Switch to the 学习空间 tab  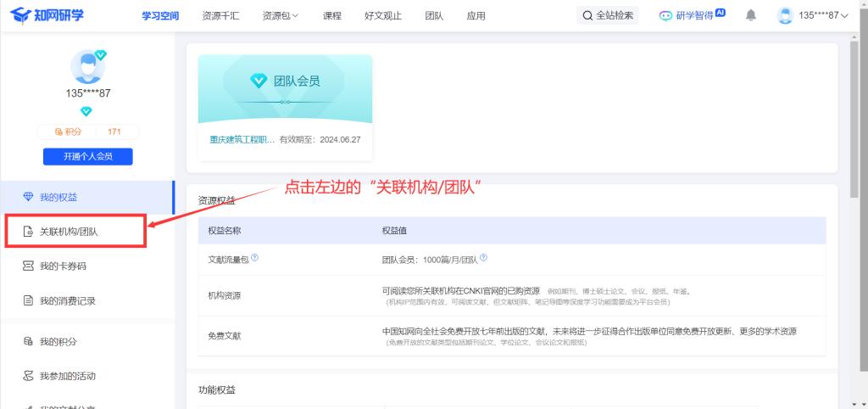160,15
